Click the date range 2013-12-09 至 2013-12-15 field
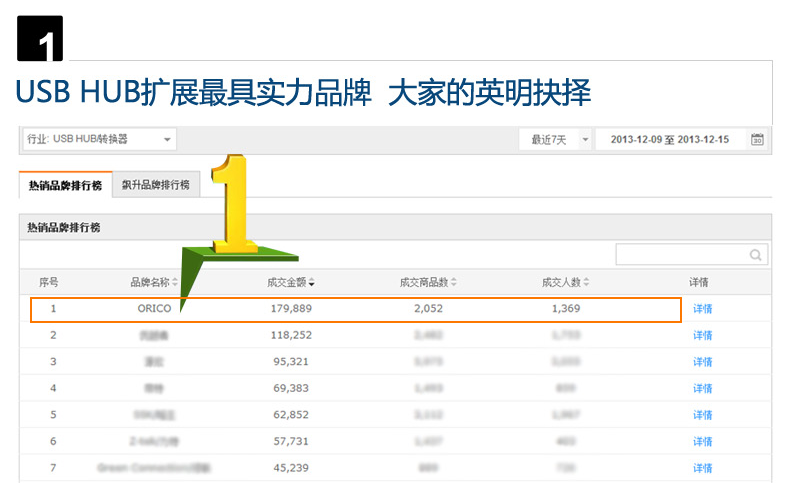Image resolution: width=790 pixels, height=493 pixels. coord(670,139)
